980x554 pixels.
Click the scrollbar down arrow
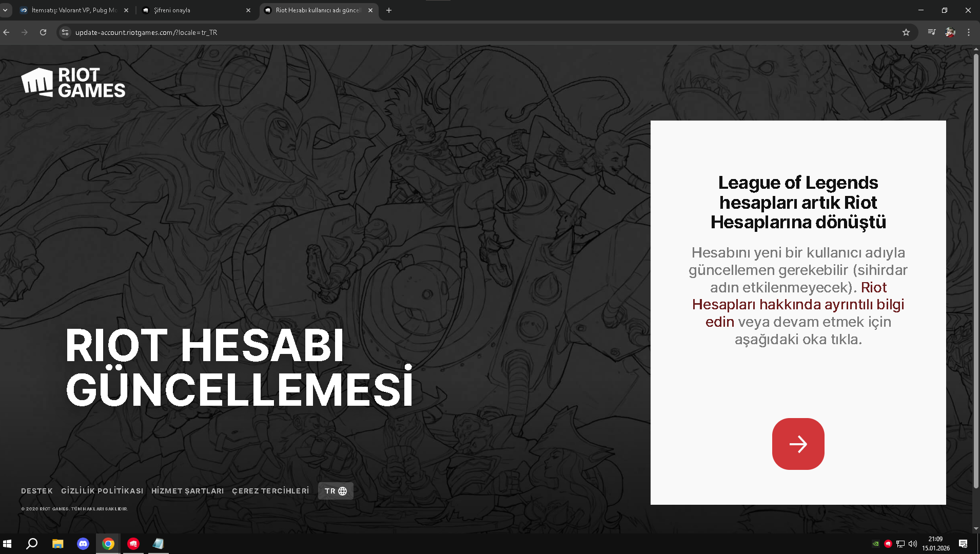coord(976,529)
